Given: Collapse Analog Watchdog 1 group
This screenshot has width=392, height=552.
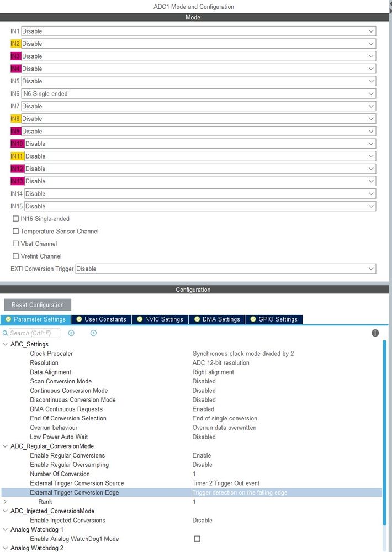Looking at the screenshot, I should click(5, 529).
